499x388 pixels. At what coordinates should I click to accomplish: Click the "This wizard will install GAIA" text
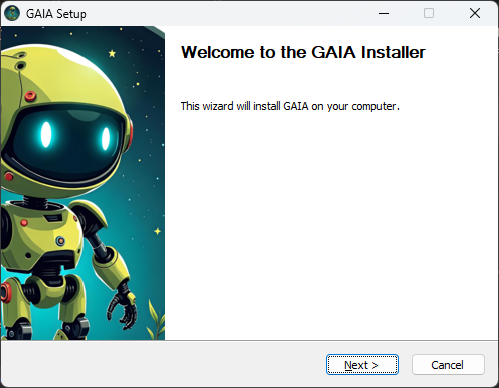[244, 106]
